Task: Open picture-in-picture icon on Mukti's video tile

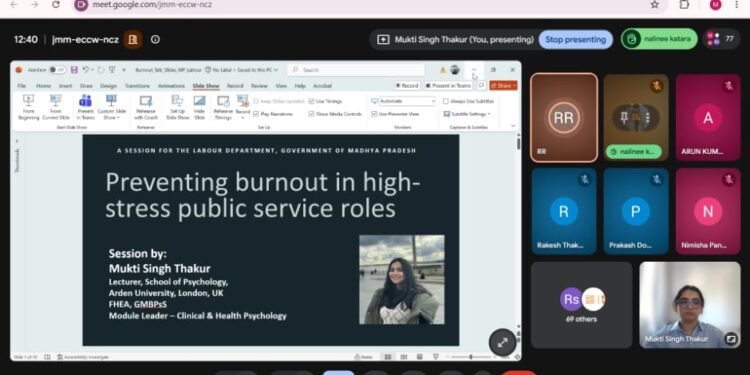Action: tap(730, 339)
